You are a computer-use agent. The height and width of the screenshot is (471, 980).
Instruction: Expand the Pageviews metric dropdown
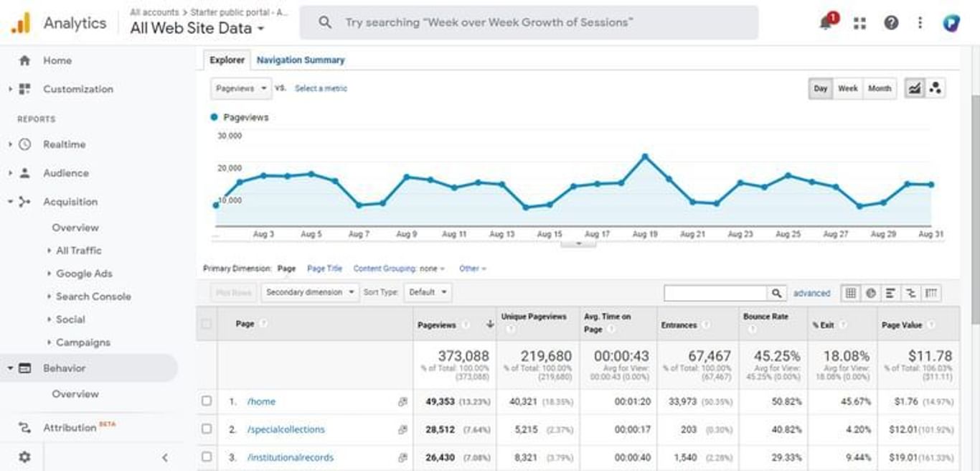tap(240, 88)
